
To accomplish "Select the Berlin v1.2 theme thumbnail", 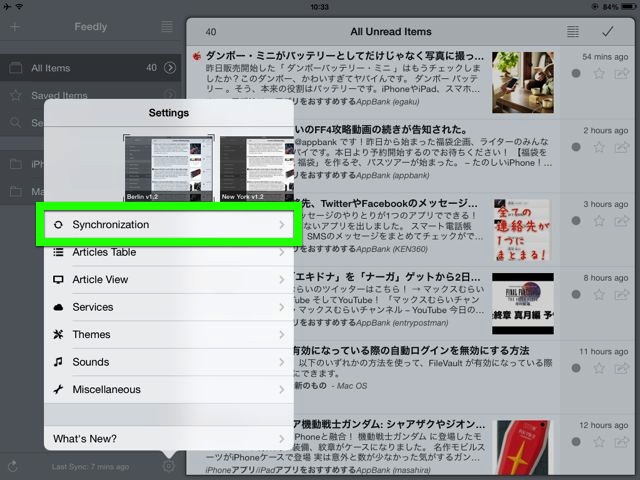I will click(x=169, y=168).
